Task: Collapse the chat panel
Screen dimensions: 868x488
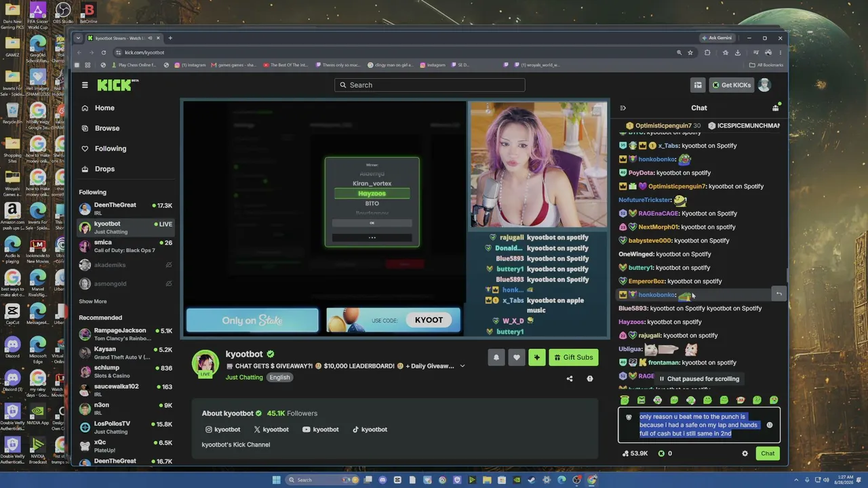Action: click(x=623, y=108)
